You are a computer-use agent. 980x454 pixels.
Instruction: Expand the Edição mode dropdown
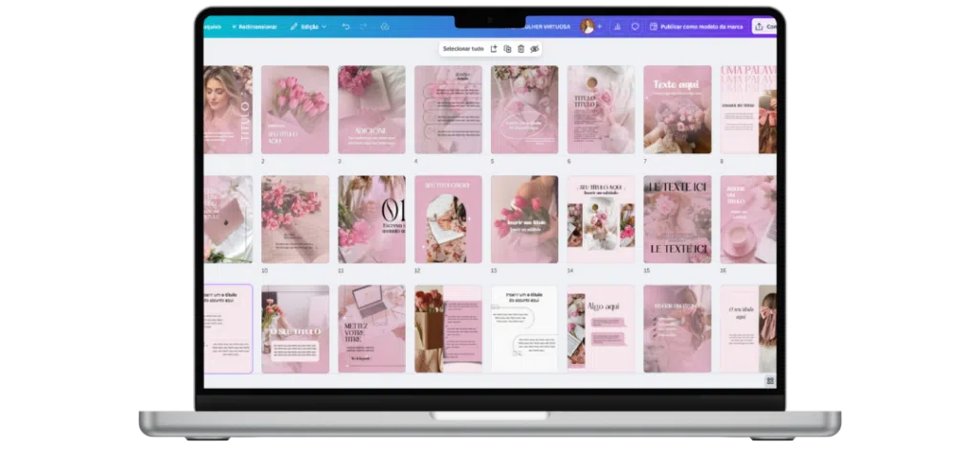308,27
